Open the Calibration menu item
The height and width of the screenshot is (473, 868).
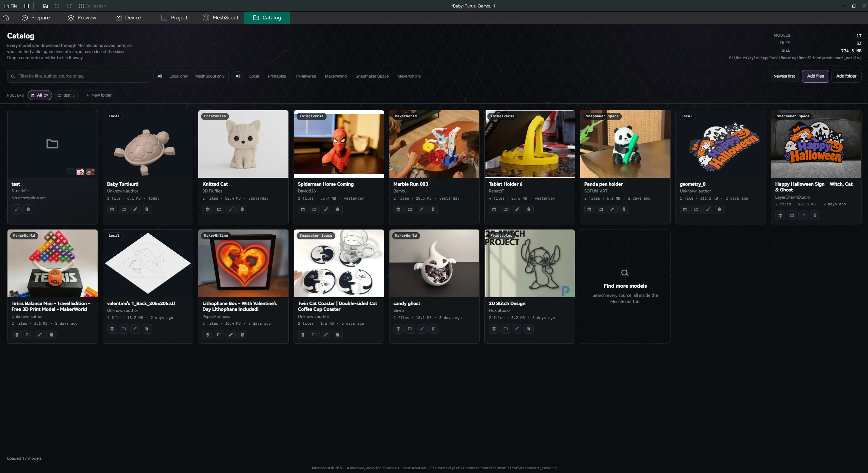point(92,6)
